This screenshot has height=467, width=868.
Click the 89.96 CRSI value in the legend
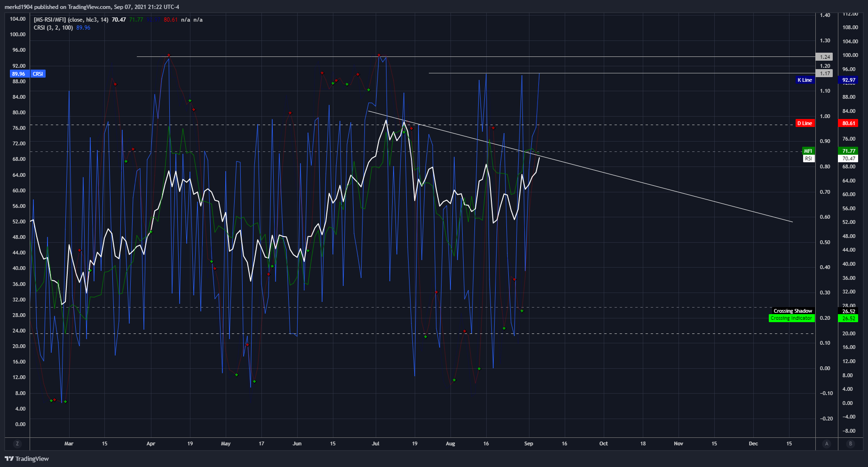coord(83,28)
